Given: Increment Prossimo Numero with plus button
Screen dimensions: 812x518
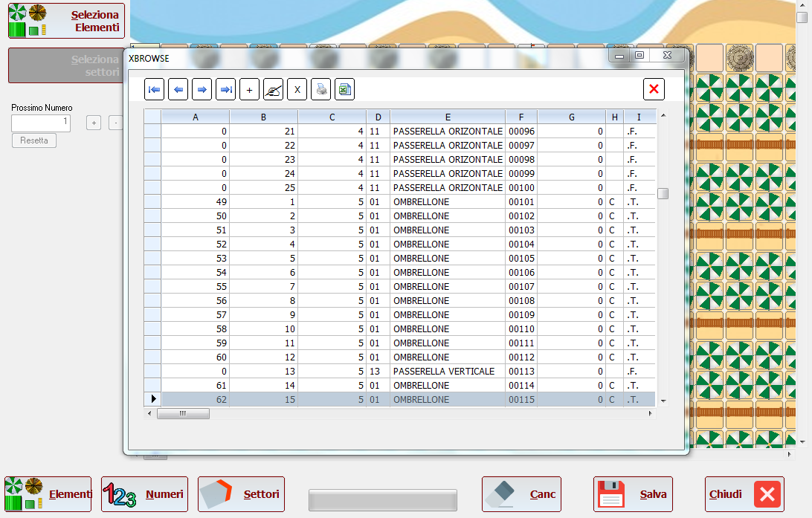Looking at the screenshot, I should 94,123.
